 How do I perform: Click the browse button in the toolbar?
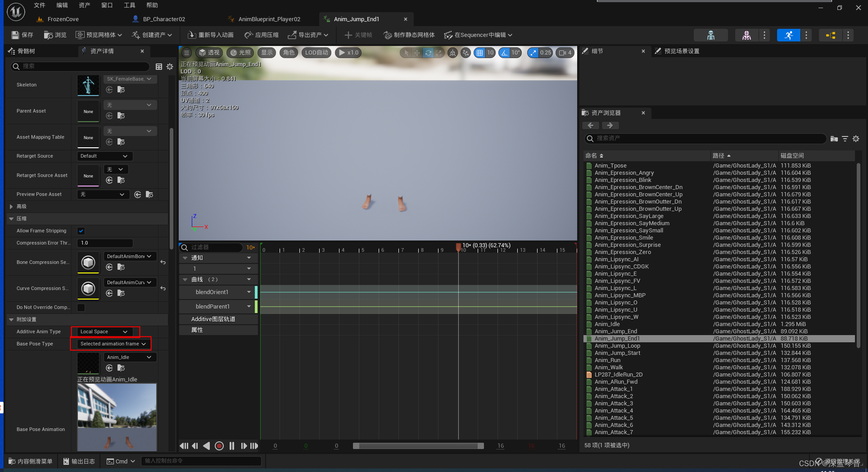pyautogui.click(x=55, y=35)
